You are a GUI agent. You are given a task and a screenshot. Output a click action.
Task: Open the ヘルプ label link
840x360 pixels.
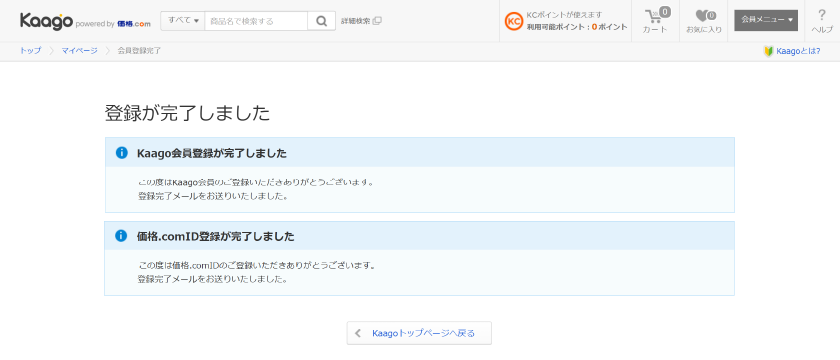[822, 30]
